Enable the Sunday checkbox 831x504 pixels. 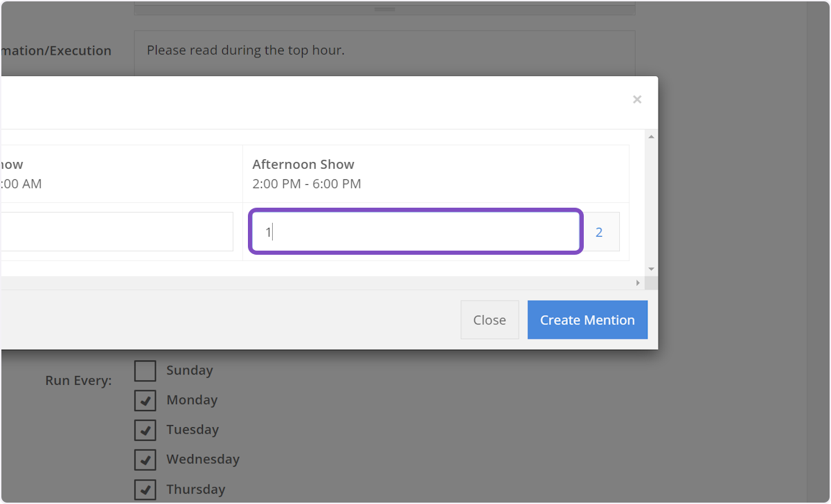click(x=145, y=371)
